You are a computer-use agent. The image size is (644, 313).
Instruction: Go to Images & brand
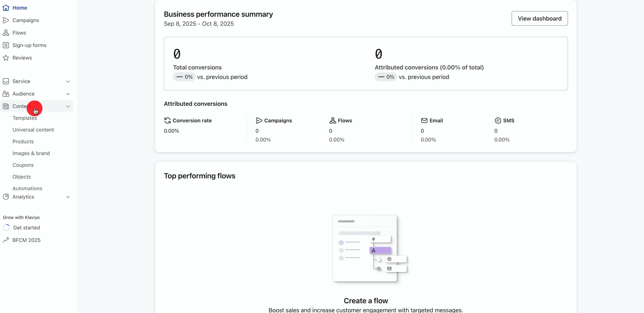pyautogui.click(x=31, y=153)
